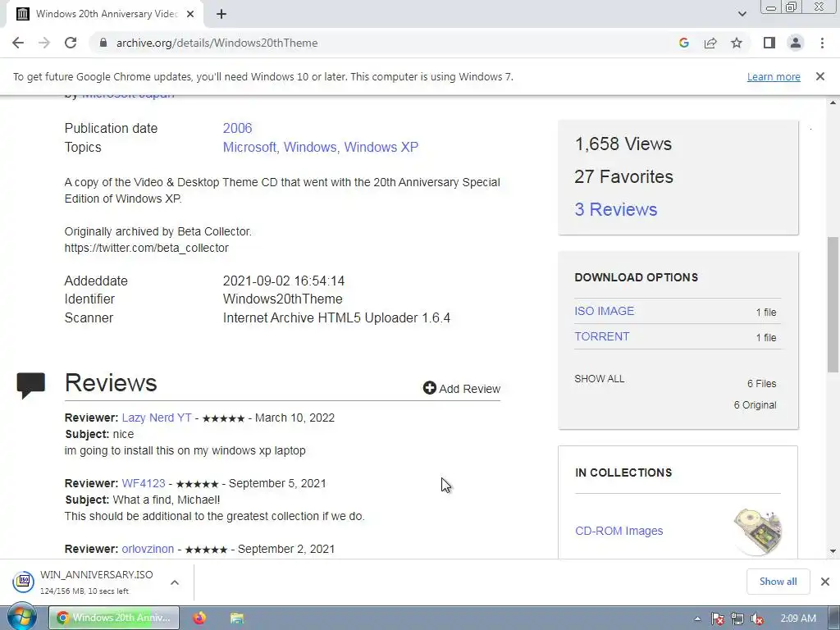Viewport: 840px width, 630px height.
Task: Open the Windows Start menu
Action: (22, 617)
